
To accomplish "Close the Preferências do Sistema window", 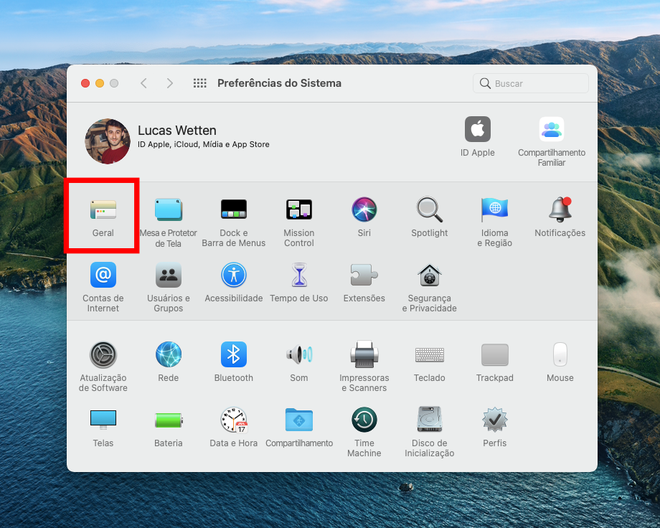I will 85,83.
